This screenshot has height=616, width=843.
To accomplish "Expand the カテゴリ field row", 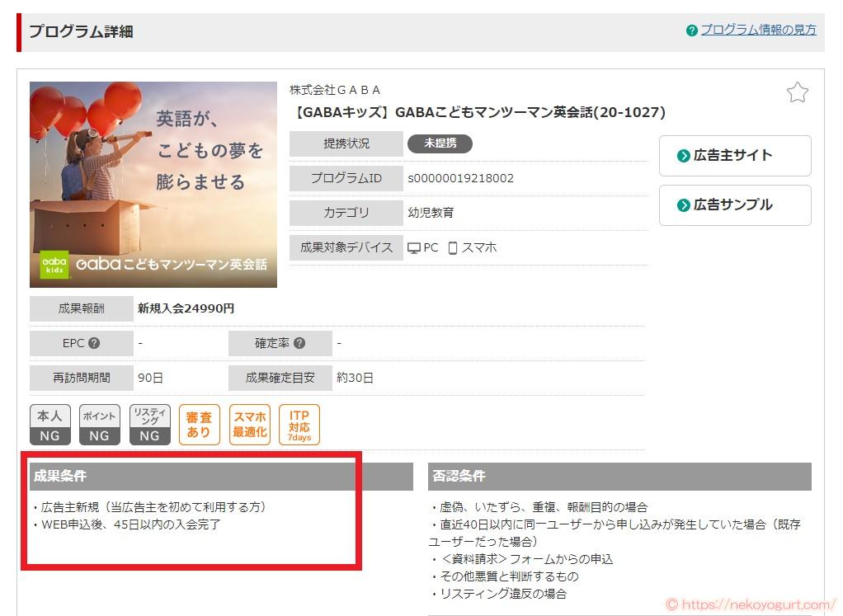I will pos(346,212).
